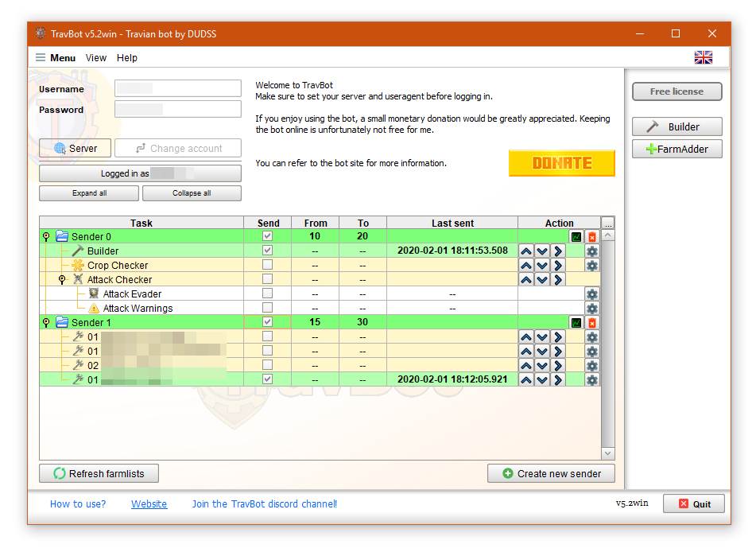Click the Quit button
Screen dimensions: 756x552
pos(694,503)
